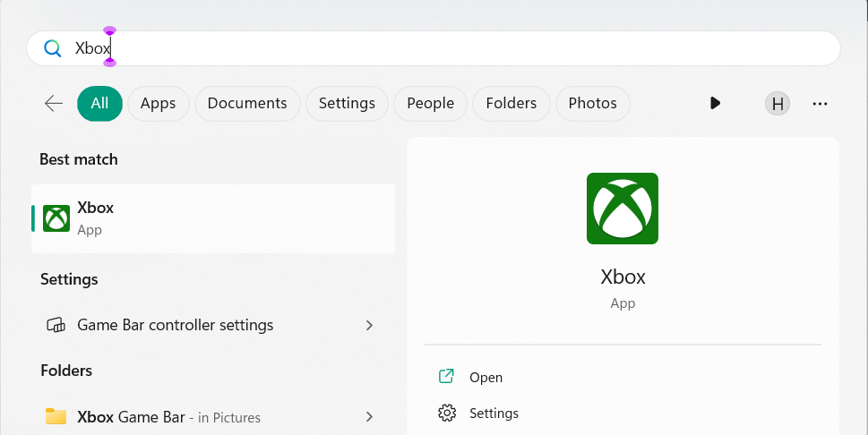This screenshot has height=435, width=868.
Task: Open the Xbox app from the details pane
Action: pyautogui.click(x=486, y=377)
